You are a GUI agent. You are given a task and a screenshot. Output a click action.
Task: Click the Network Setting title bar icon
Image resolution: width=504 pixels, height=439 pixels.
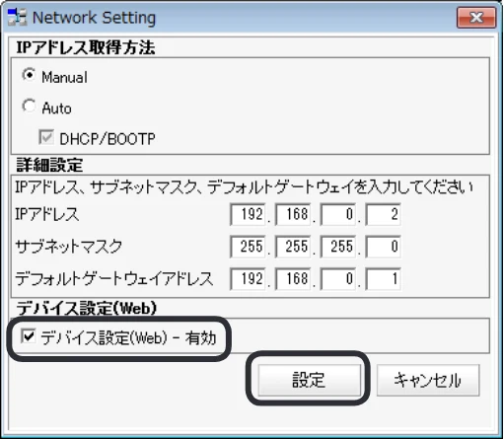tap(17, 17)
